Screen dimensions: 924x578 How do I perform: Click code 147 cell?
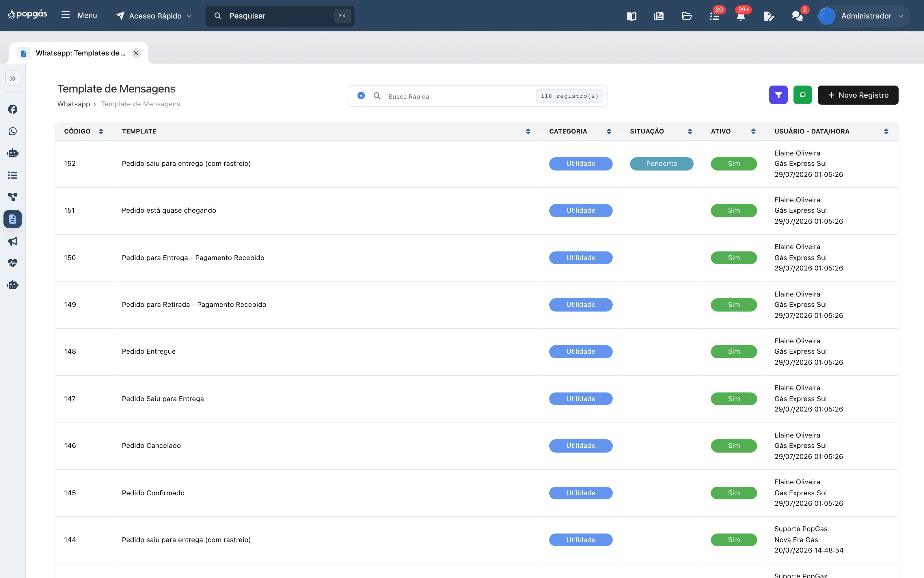70,399
